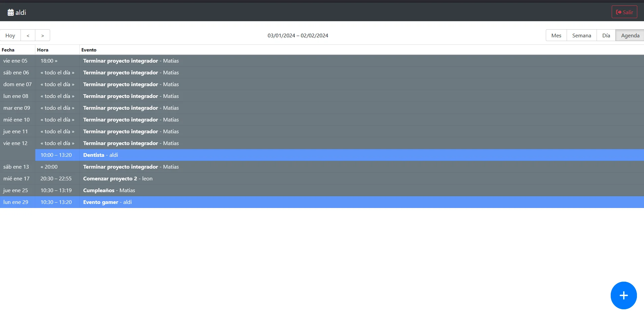The width and height of the screenshot is (644, 316).
Task: Click the 20:30 – 22:55 time cell
Action: [x=58, y=178]
